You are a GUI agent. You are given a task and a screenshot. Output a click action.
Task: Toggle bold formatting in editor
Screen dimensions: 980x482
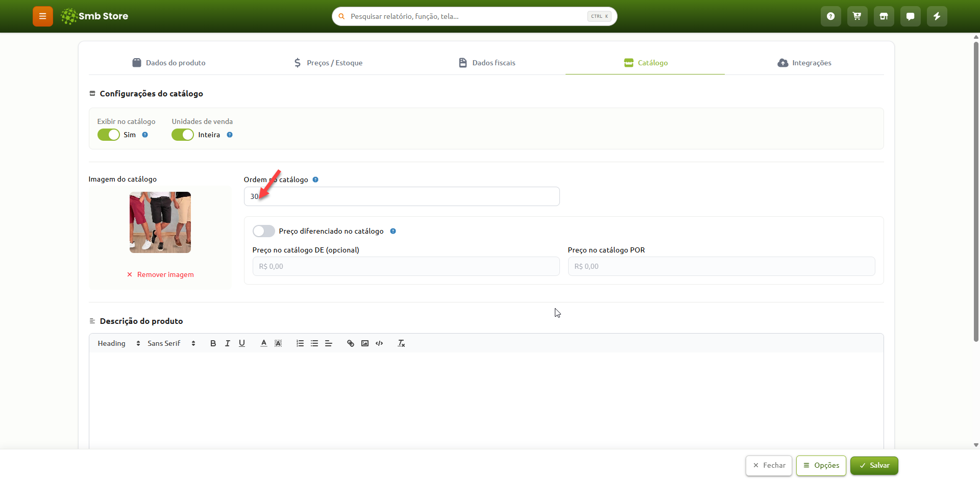tap(213, 343)
